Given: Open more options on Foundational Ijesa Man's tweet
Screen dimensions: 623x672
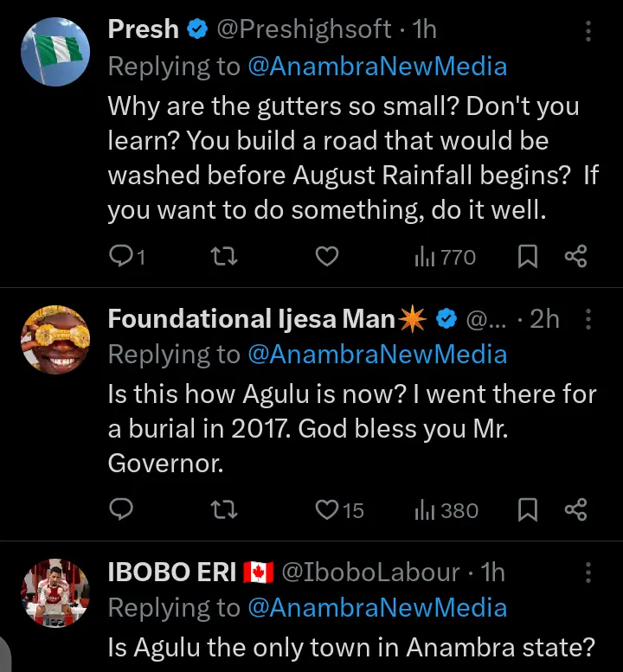Looking at the screenshot, I should 588,319.
